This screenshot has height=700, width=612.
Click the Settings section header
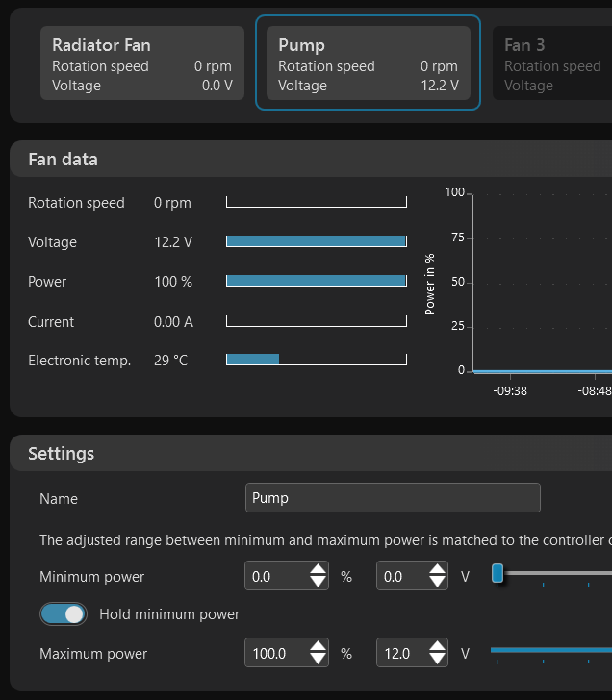click(62, 453)
